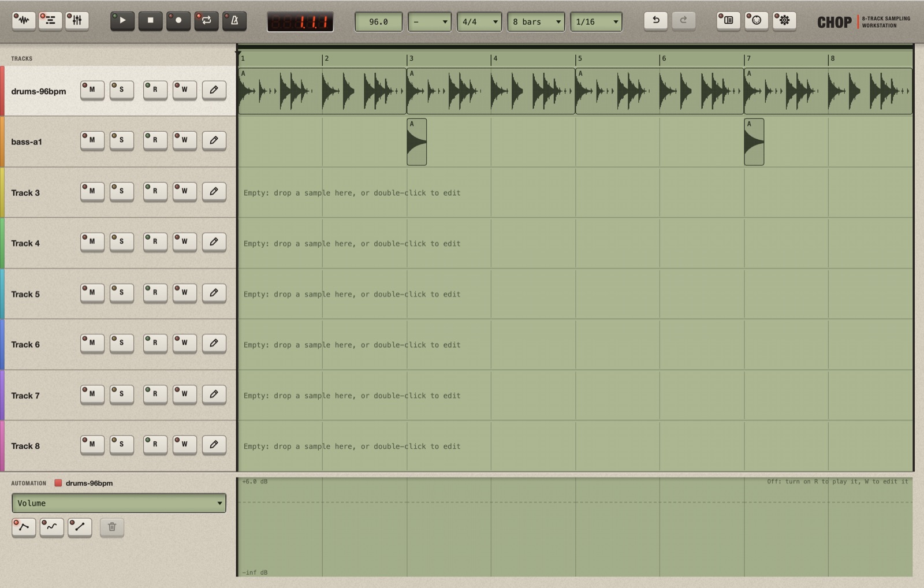The height and width of the screenshot is (588, 924).
Task: Open the 4/4 time signature dropdown
Action: point(479,22)
